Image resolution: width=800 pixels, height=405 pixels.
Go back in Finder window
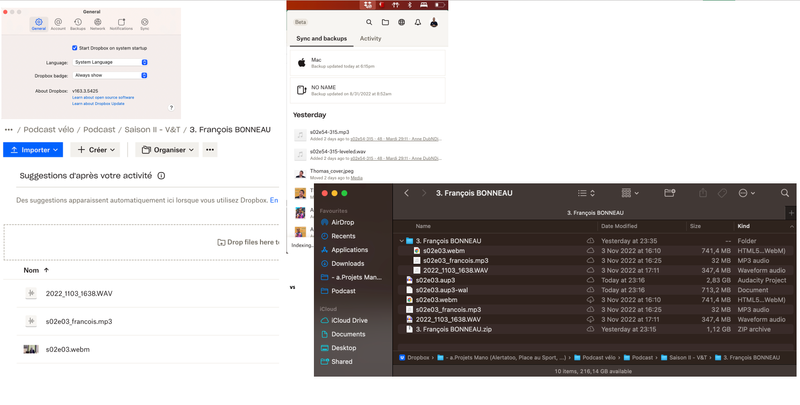(x=407, y=193)
